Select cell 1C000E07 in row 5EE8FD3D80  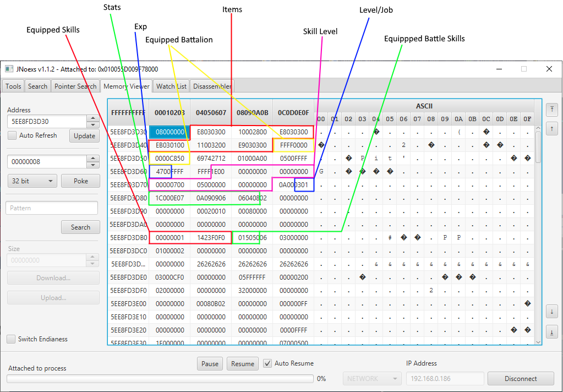tap(170, 198)
